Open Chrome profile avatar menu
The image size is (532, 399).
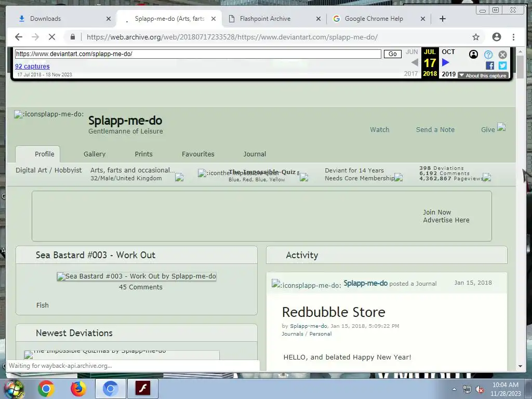tap(496, 37)
